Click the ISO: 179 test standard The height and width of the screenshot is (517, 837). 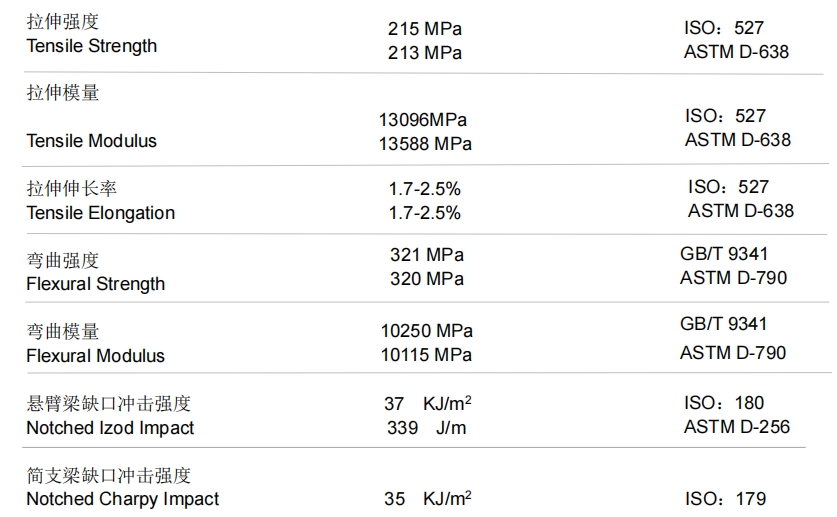(725, 499)
